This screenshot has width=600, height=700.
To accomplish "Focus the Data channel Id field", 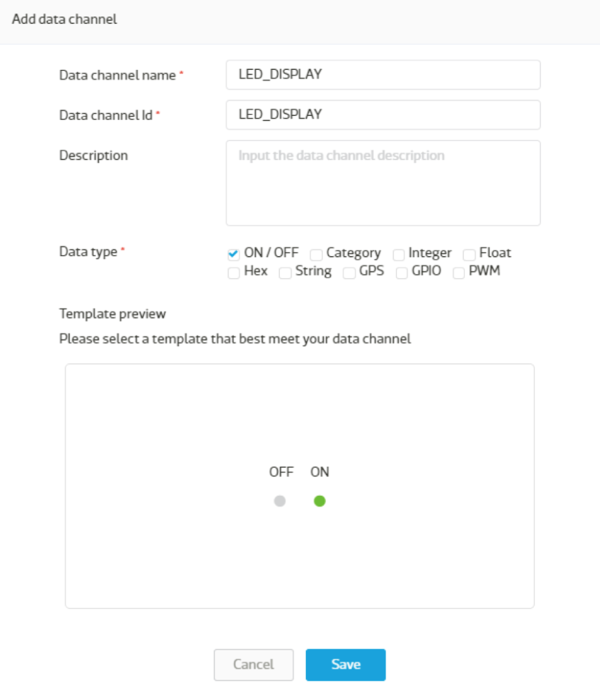I will point(383,115).
